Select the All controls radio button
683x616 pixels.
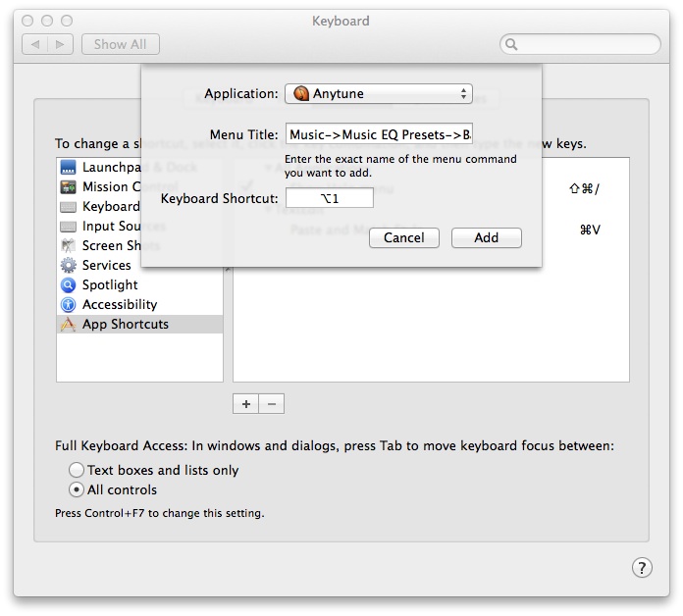pyautogui.click(x=77, y=489)
